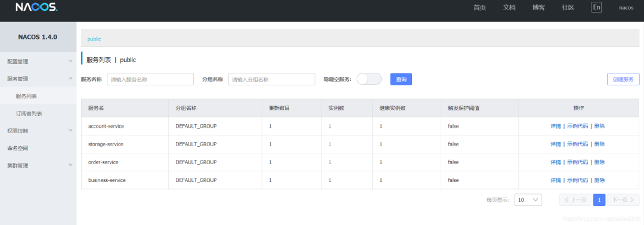
Task: Open 命名空间 in the sidebar
Action: coord(38,147)
